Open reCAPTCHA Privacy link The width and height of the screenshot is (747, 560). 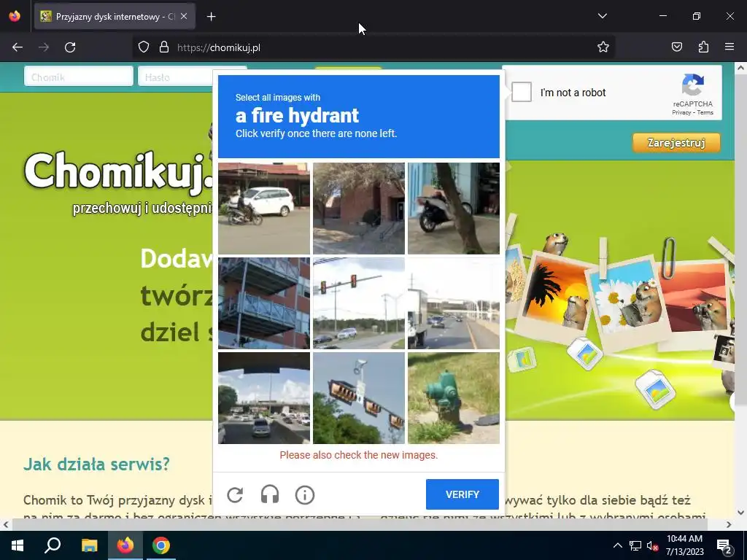[x=681, y=113]
